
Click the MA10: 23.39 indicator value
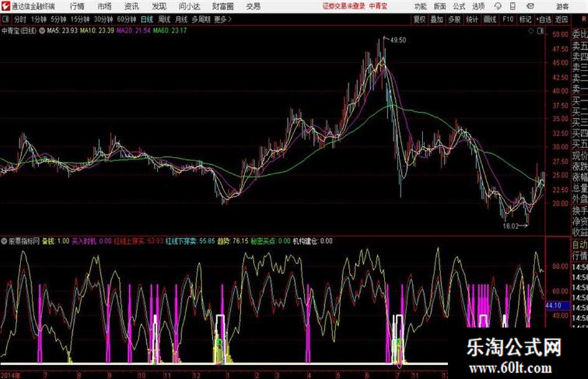pos(97,30)
